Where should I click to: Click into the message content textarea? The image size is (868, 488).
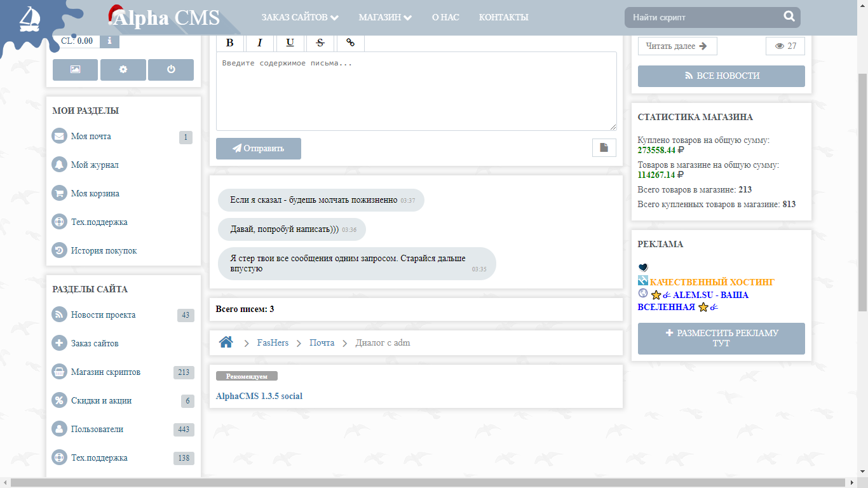coord(416,91)
